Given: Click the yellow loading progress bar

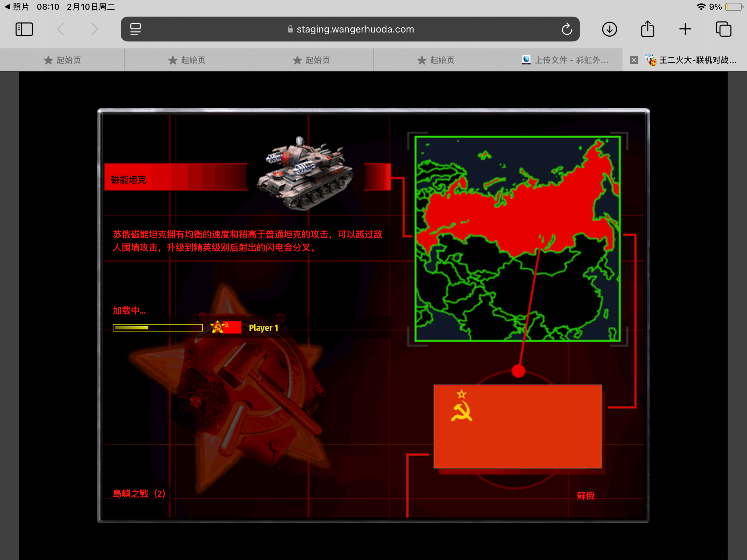Looking at the screenshot, I should point(157,328).
